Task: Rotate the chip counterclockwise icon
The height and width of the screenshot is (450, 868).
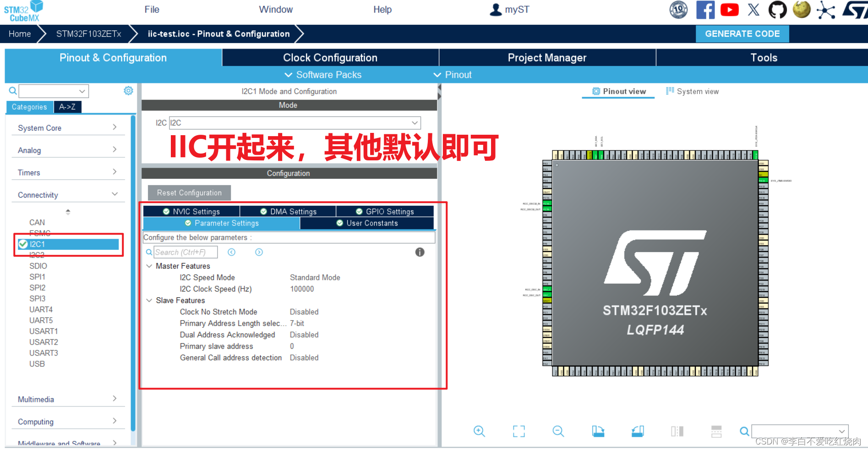Action: coord(638,431)
